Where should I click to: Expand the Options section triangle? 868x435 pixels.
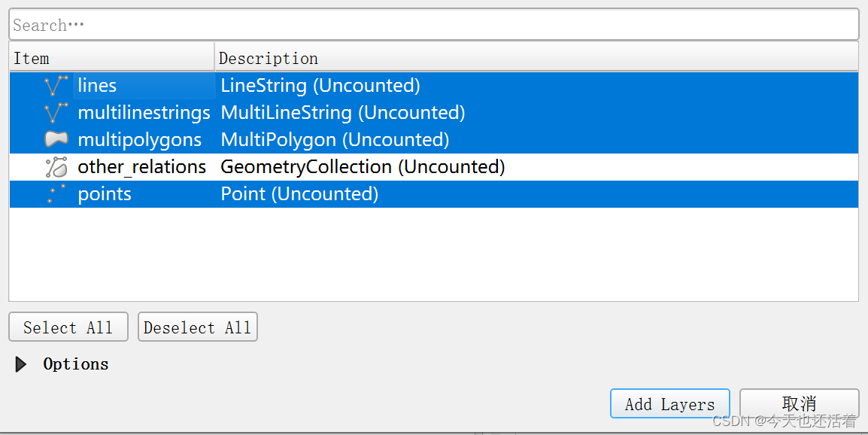pos(20,364)
